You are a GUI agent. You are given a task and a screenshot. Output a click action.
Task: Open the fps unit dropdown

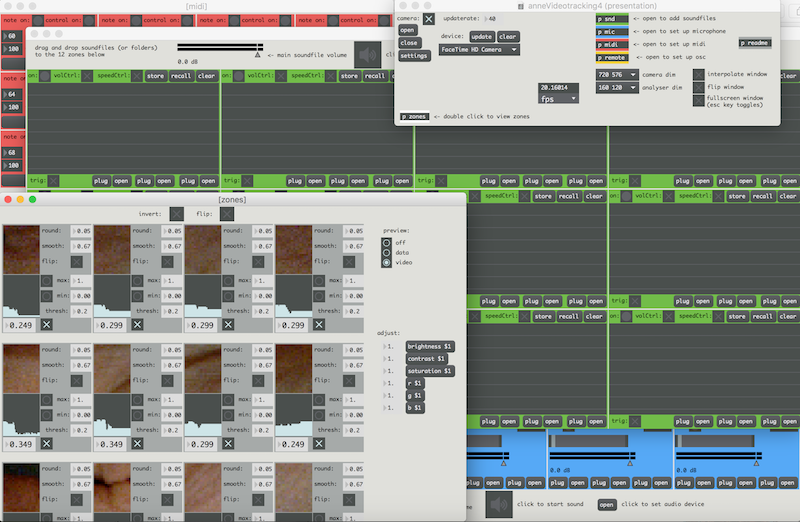pyautogui.click(x=558, y=99)
